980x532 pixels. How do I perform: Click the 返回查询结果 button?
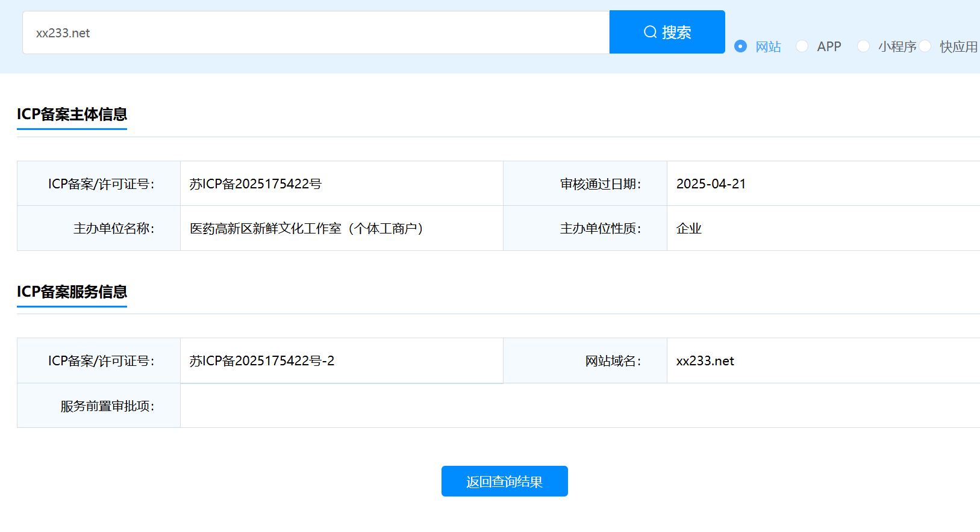coord(505,481)
